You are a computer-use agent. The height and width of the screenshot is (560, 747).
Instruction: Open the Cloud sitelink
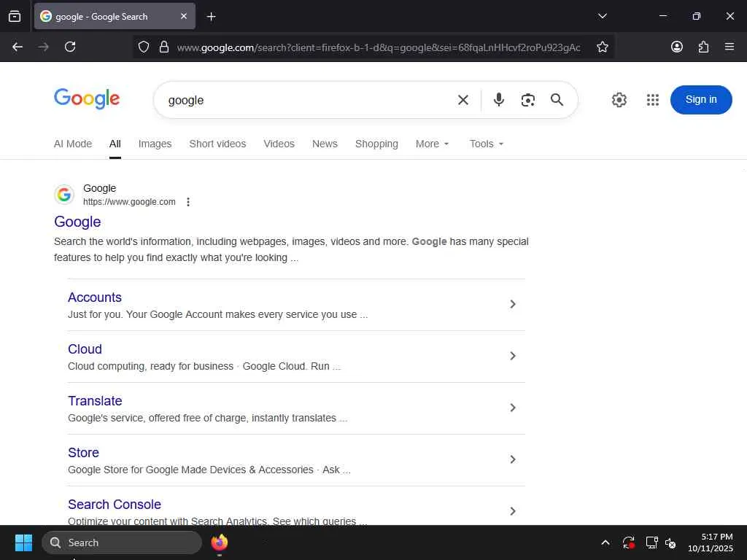pos(85,349)
